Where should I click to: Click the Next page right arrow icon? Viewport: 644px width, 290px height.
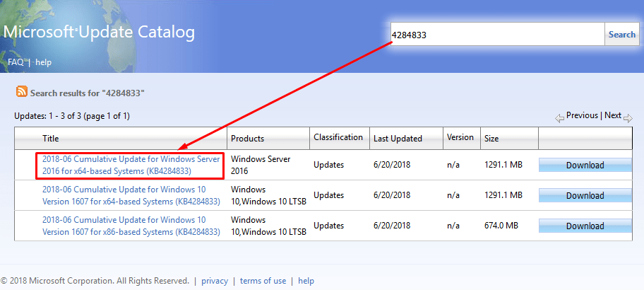click(628, 119)
